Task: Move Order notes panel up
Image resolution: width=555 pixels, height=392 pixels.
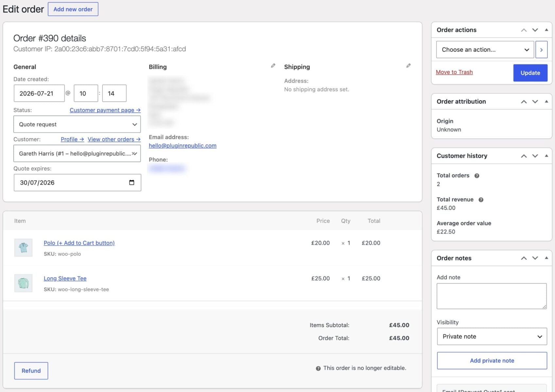Action: pyautogui.click(x=524, y=258)
